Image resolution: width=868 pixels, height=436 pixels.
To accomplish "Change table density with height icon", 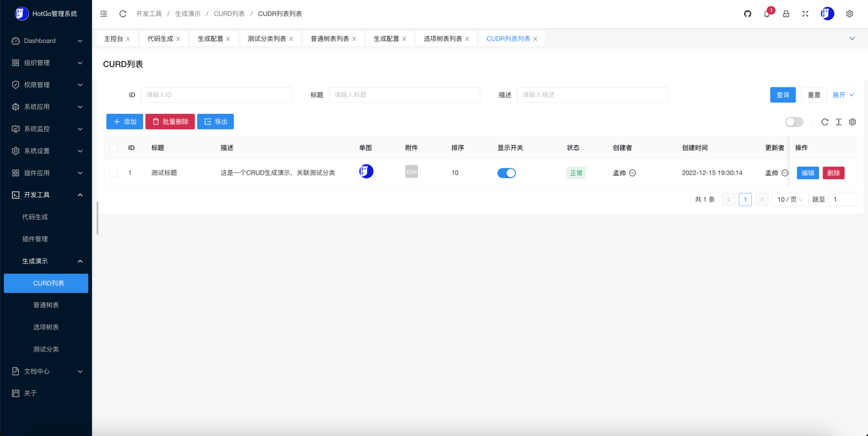I will pyautogui.click(x=839, y=122).
